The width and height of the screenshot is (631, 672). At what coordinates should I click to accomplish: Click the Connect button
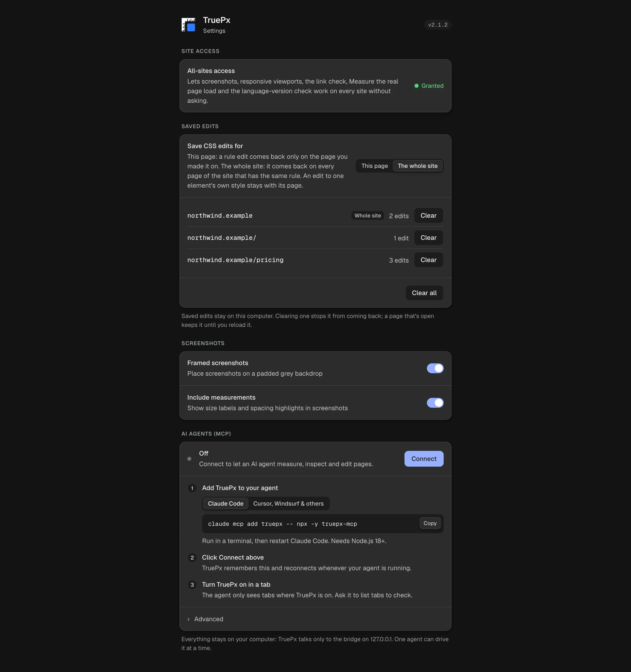pos(424,459)
